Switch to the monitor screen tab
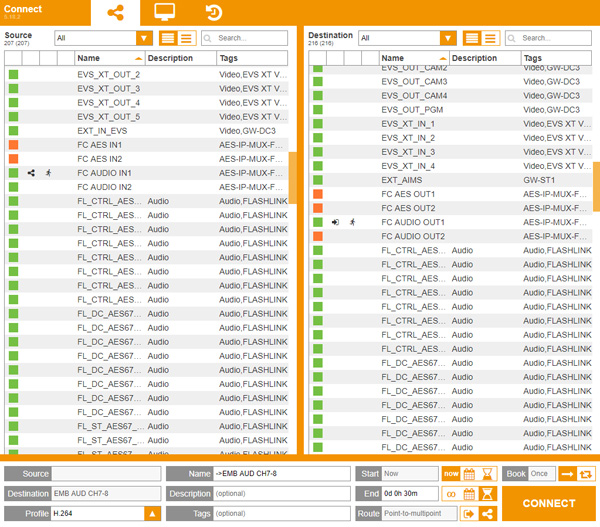600x527 pixels. tap(165, 12)
